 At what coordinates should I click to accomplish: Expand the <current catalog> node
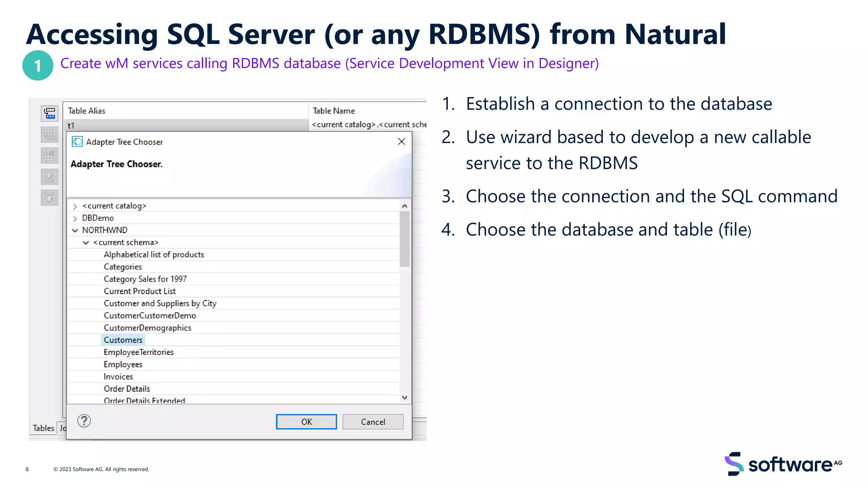[75, 206]
